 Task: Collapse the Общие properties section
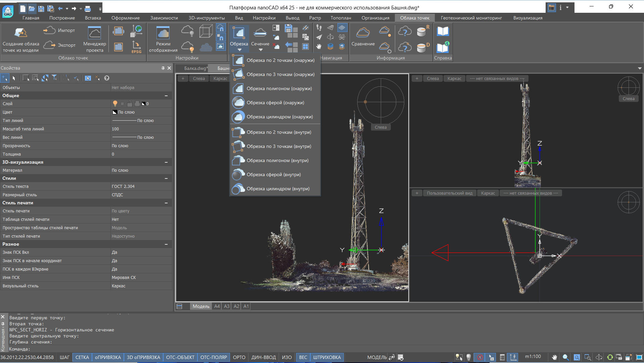point(166,96)
